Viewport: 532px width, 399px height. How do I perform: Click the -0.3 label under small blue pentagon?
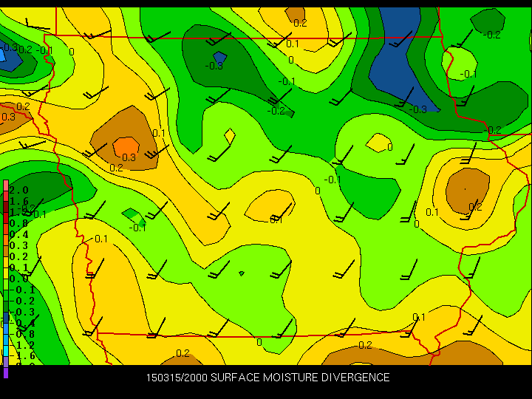coord(214,66)
